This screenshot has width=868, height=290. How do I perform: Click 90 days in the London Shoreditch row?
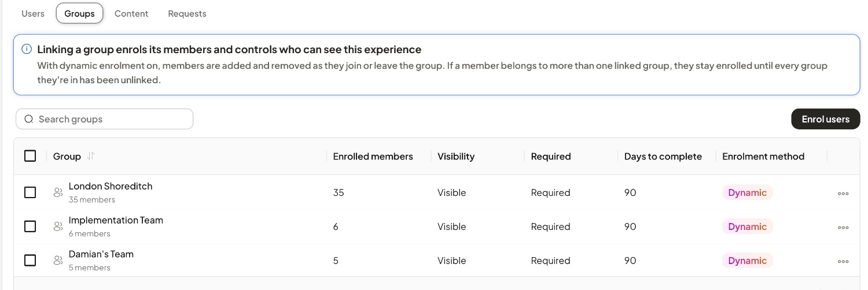[x=630, y=192]
